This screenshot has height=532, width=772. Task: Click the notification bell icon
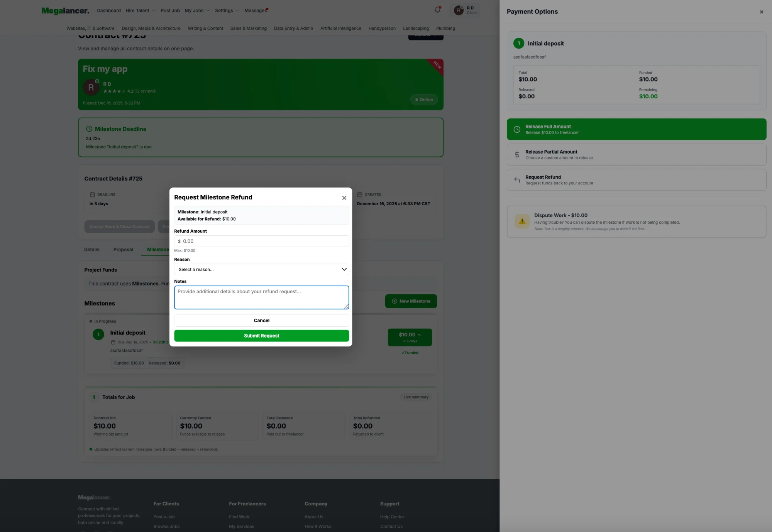[437, 10]
